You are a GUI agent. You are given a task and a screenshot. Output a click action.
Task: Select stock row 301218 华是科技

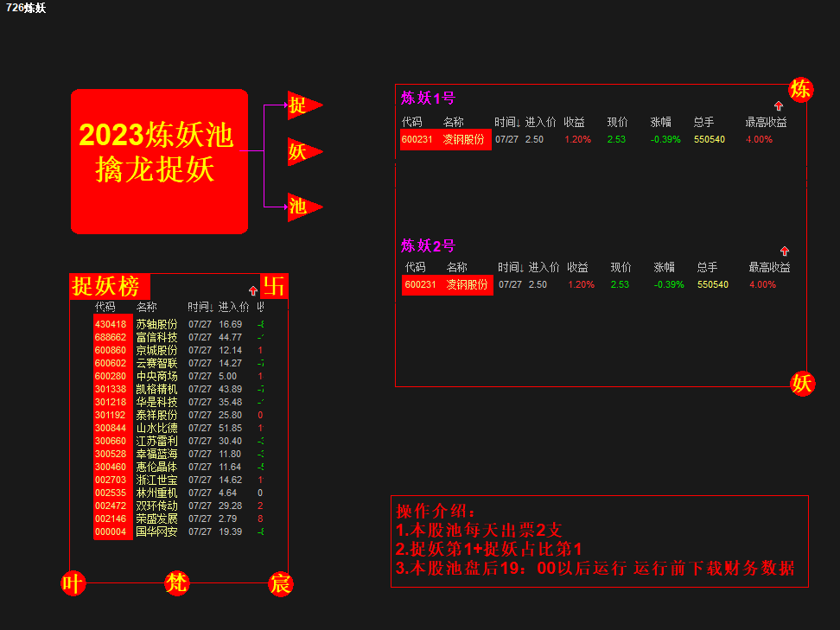point(178,402)
